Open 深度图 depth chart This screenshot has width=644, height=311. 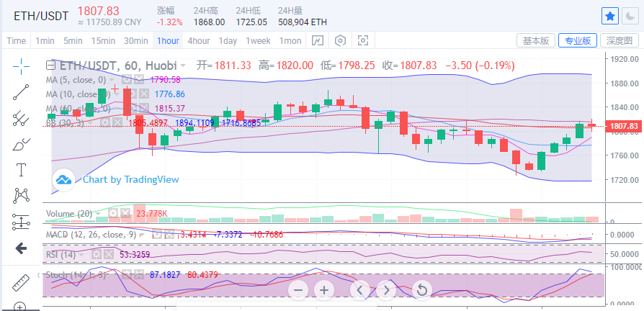point(620,40)
